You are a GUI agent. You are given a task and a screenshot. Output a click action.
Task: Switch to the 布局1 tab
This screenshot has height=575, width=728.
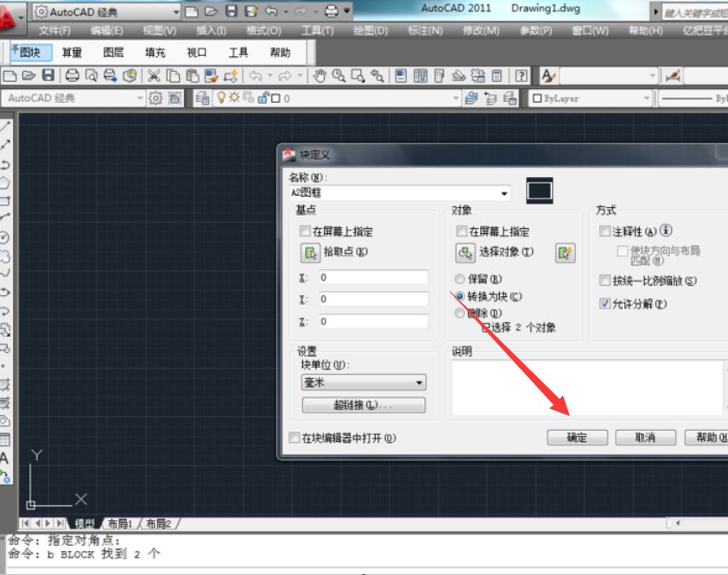[x=119, y=523]
